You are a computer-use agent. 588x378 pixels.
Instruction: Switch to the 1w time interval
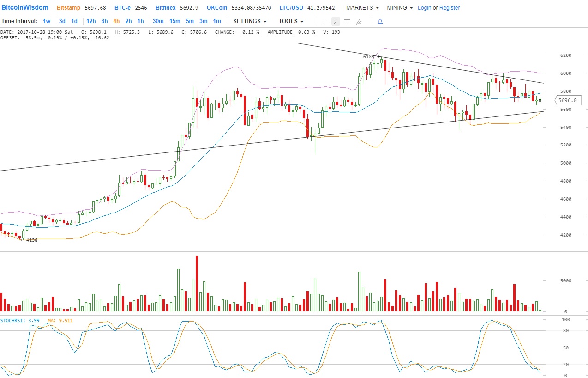point(47,21)
